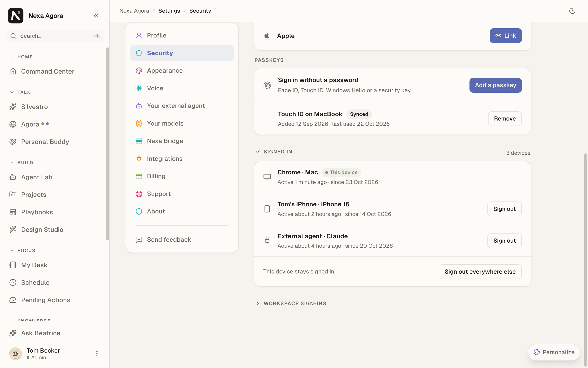Click Nexa Agora breadcrumb link
588x368 pixels.
point(134,11)
